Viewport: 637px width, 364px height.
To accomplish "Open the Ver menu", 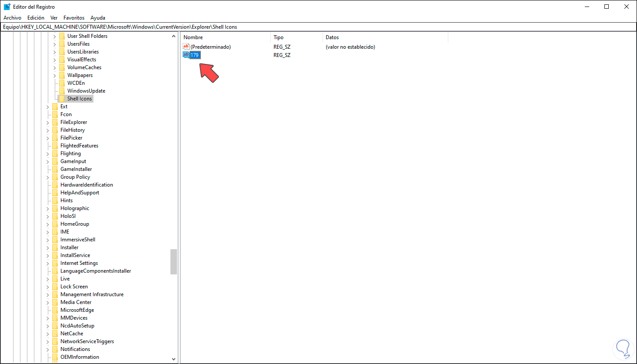I will [53, 17].
